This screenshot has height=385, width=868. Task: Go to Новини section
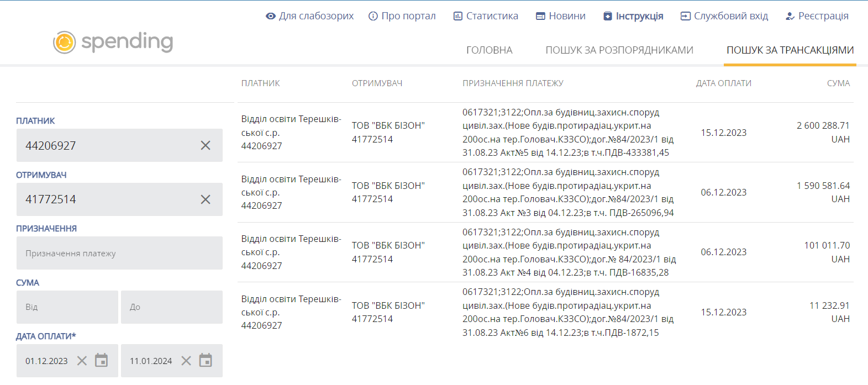[x=561, y=16]
